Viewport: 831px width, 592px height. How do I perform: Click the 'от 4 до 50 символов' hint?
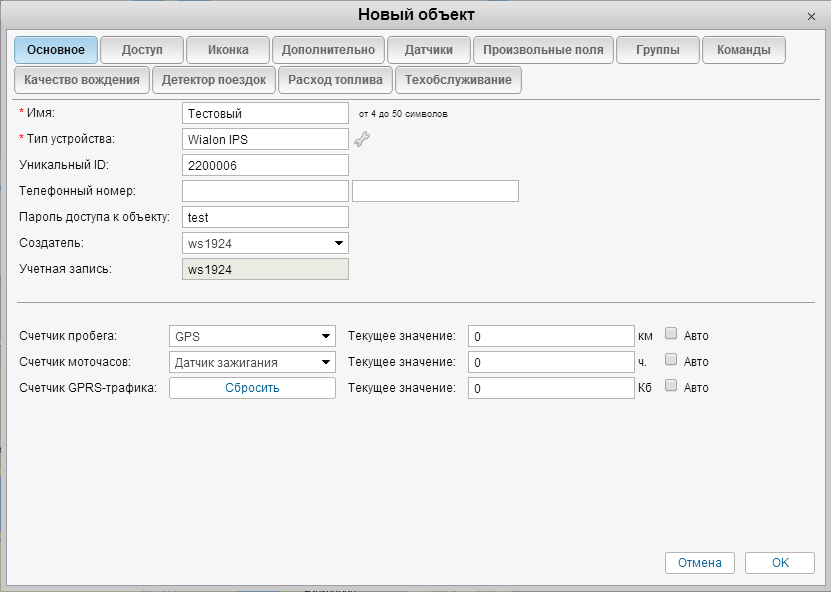[x=403, y=114]
